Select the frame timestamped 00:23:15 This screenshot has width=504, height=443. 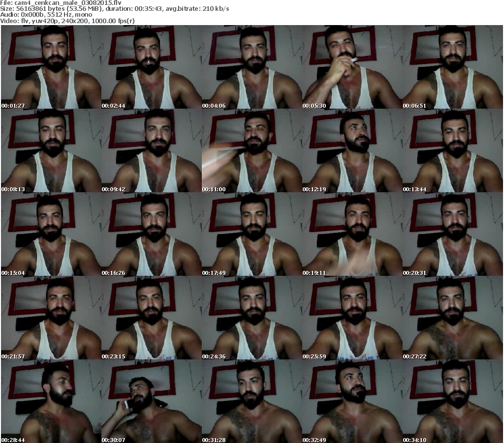click(x=152, y=318)
